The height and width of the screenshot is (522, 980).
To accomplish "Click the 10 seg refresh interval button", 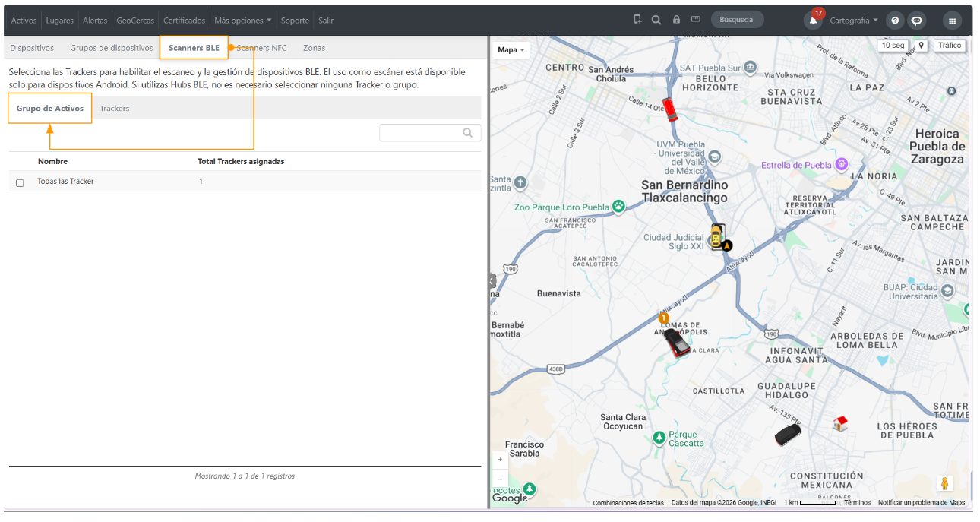I will click(x=893, y=46).
